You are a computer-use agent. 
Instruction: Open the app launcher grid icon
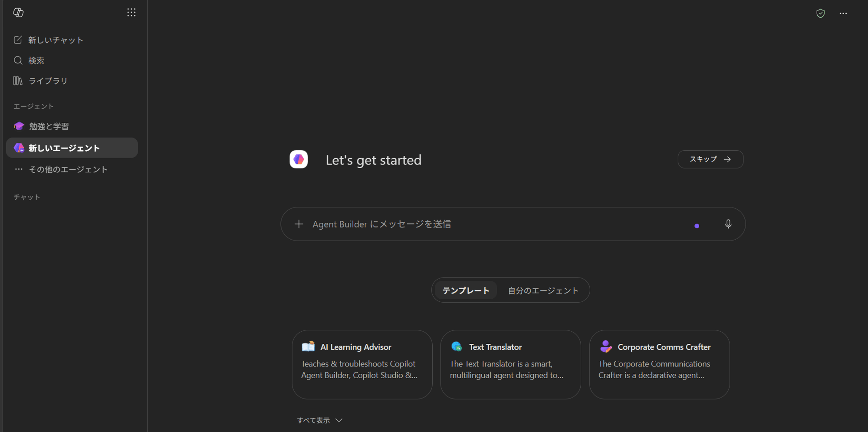pyautogui.click(x=132, y=13)
